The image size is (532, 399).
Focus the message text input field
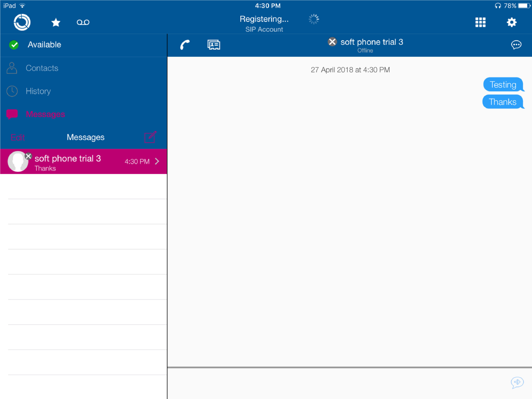point(337,383)
